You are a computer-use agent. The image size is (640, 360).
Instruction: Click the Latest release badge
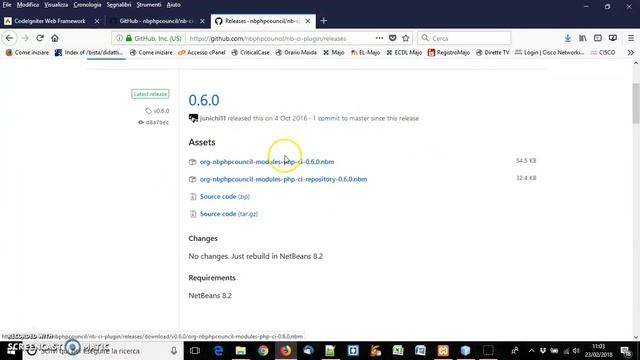click(x=150, y=94)
